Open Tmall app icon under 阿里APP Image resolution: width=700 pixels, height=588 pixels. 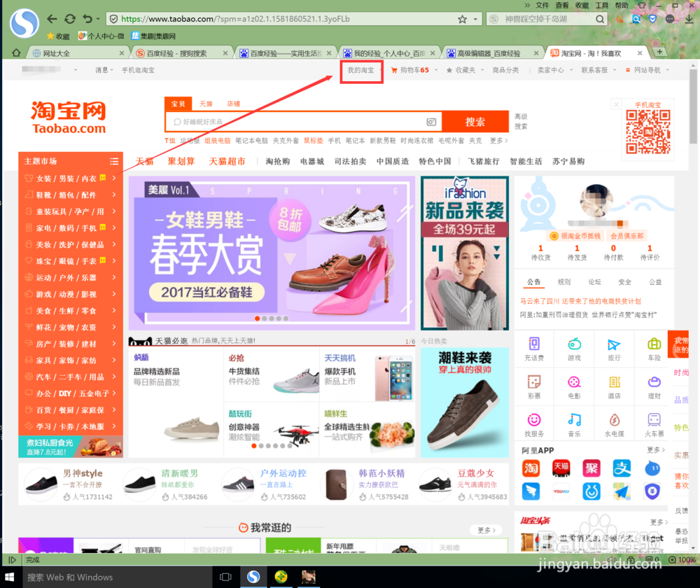tap(561, 468)
